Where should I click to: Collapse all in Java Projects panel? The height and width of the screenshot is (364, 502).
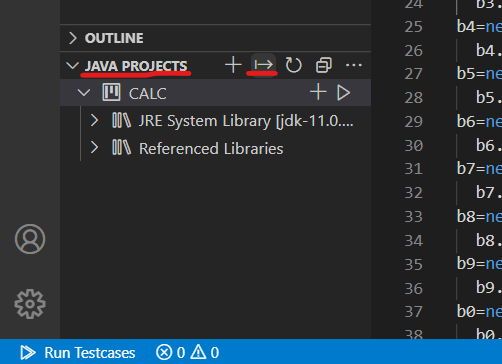click(x=324, y=65)
